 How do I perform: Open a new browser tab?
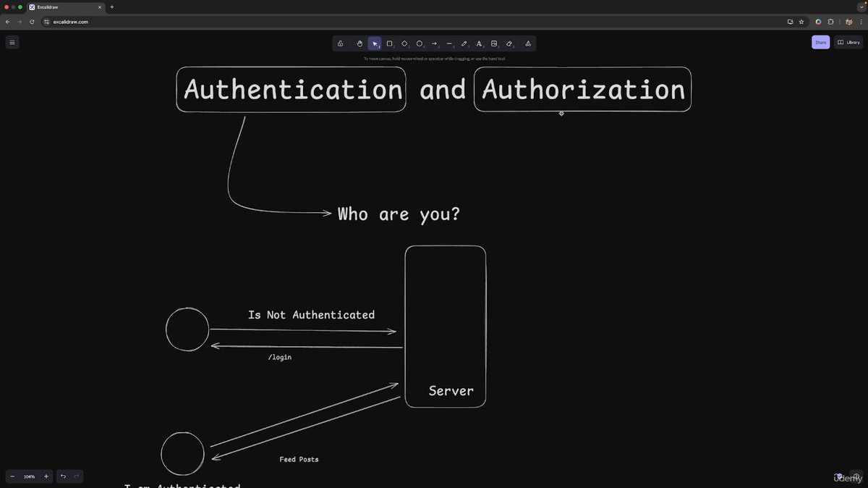112,7
